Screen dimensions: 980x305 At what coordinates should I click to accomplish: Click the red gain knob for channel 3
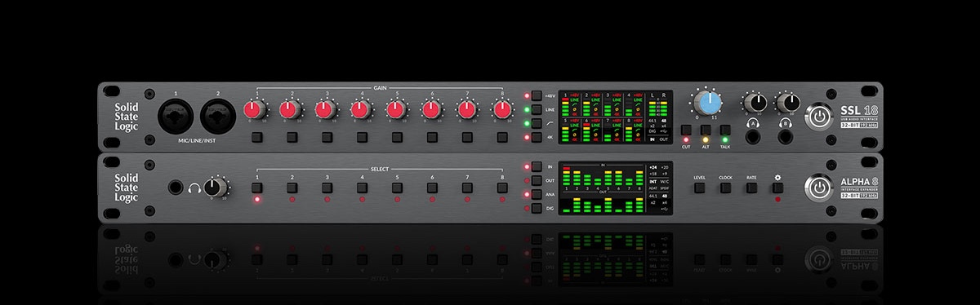(326, 108)
